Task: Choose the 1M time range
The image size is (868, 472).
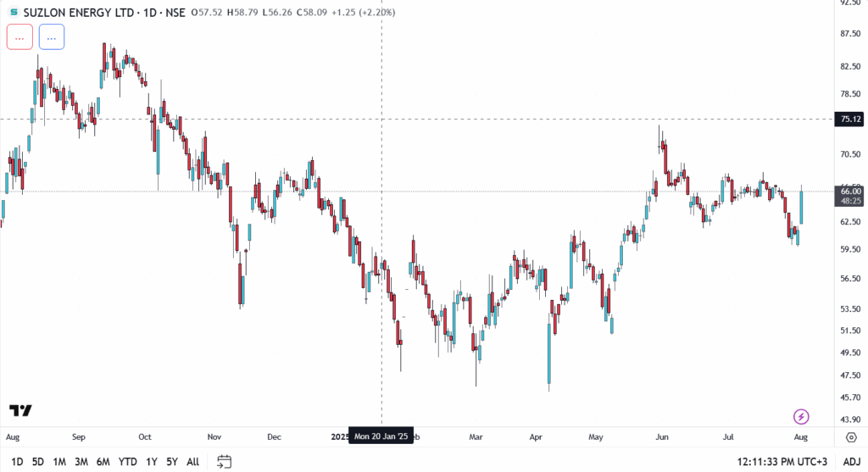Action: click(59, 462)
